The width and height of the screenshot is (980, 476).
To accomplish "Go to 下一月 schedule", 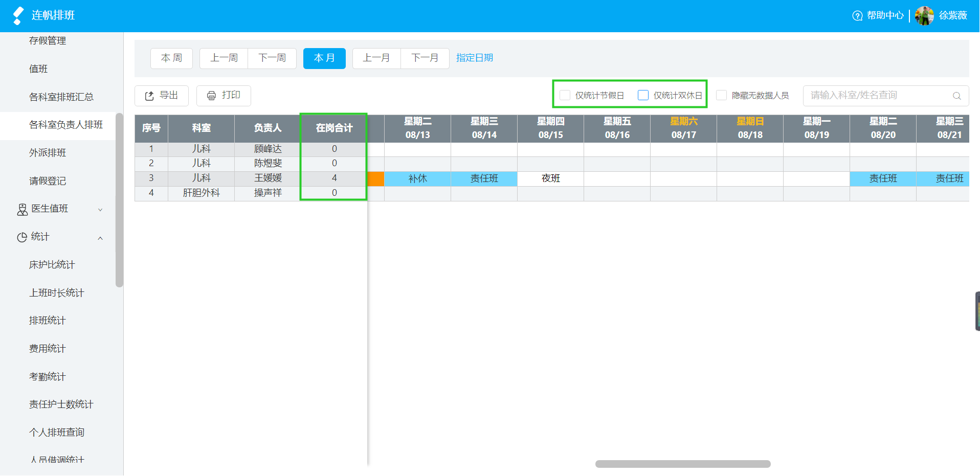I will pyautogui.click(x=425, y=58).
